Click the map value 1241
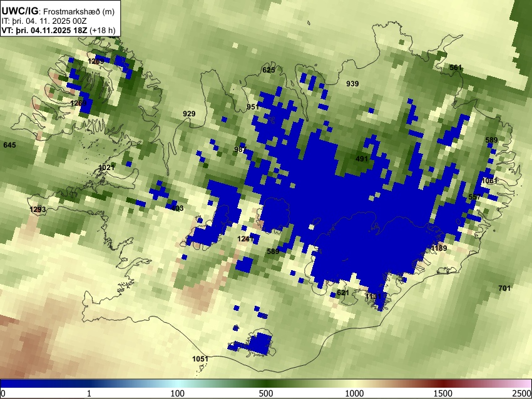 coord(245,239)
